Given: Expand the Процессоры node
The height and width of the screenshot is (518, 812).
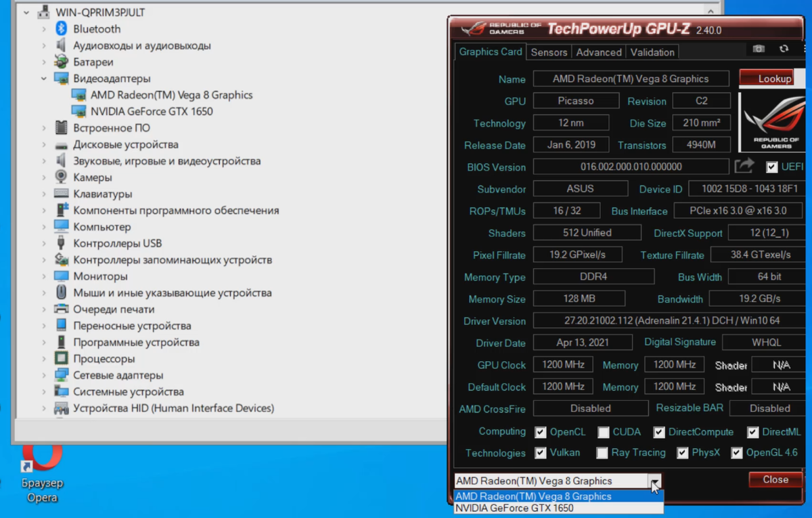Looking at the screenshot, I should 43,359.
